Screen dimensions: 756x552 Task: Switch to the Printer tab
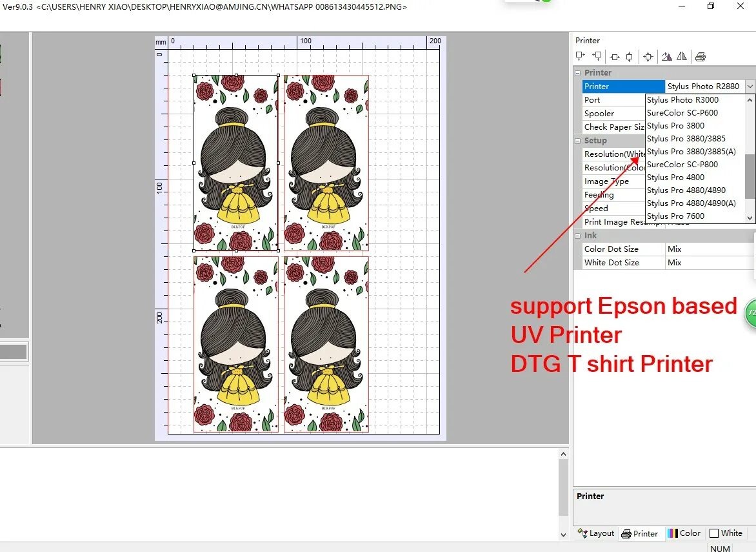(x=640, y=533)
